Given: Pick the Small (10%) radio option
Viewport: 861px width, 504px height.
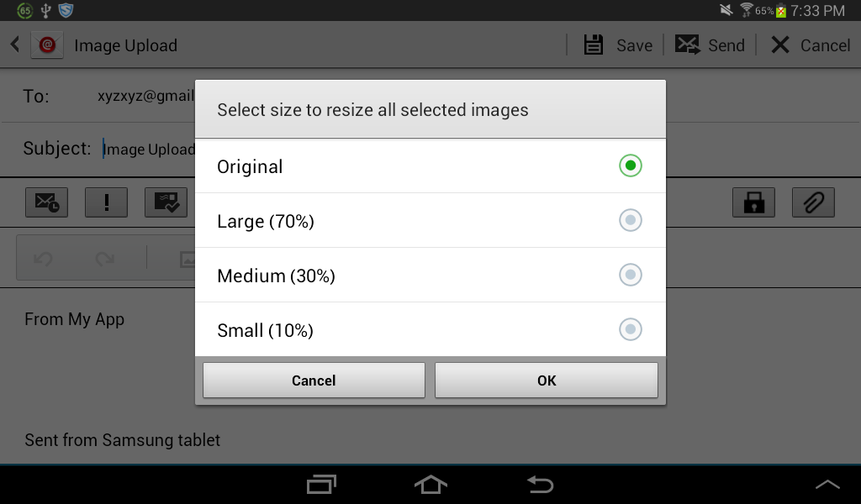Looking at the screenshot, I should [x=631, y=329].
